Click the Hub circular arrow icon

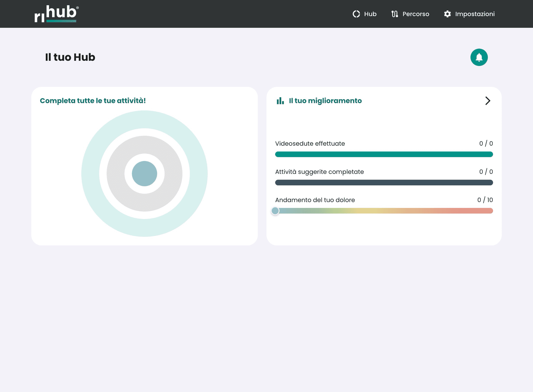coord(356,14)
